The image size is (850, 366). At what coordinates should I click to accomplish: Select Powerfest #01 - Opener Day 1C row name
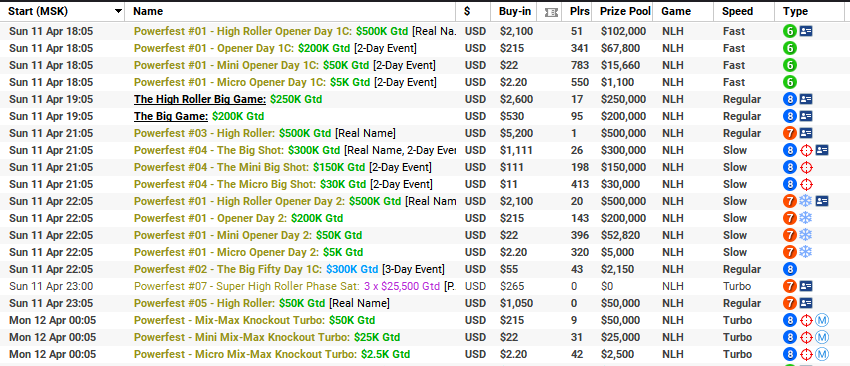pos(275,48)
